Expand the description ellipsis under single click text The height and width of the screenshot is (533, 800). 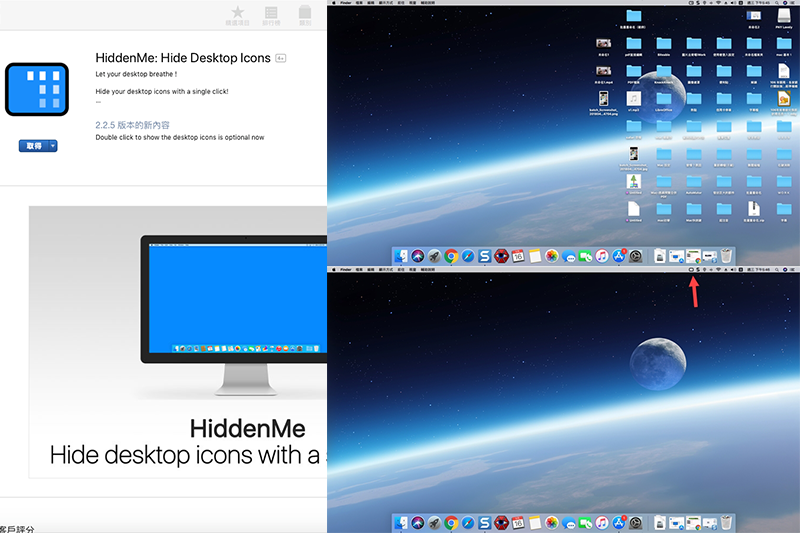[x=98, y=102]
